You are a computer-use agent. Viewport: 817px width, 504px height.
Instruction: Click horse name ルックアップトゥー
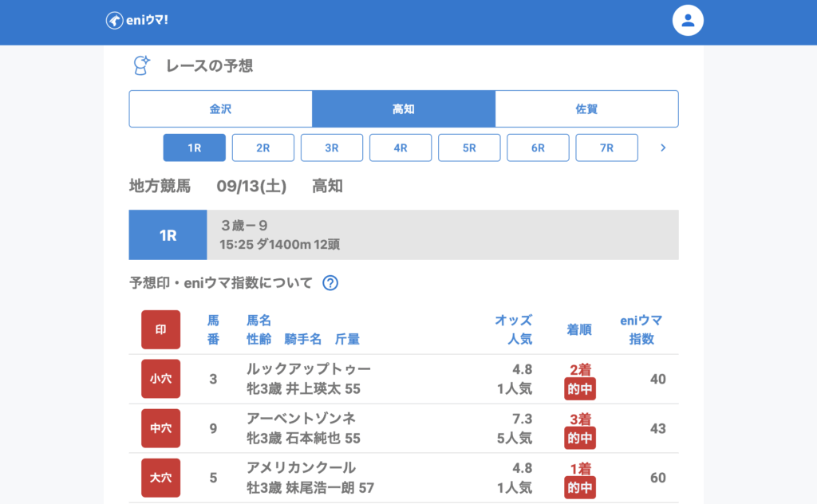point(309,369)
